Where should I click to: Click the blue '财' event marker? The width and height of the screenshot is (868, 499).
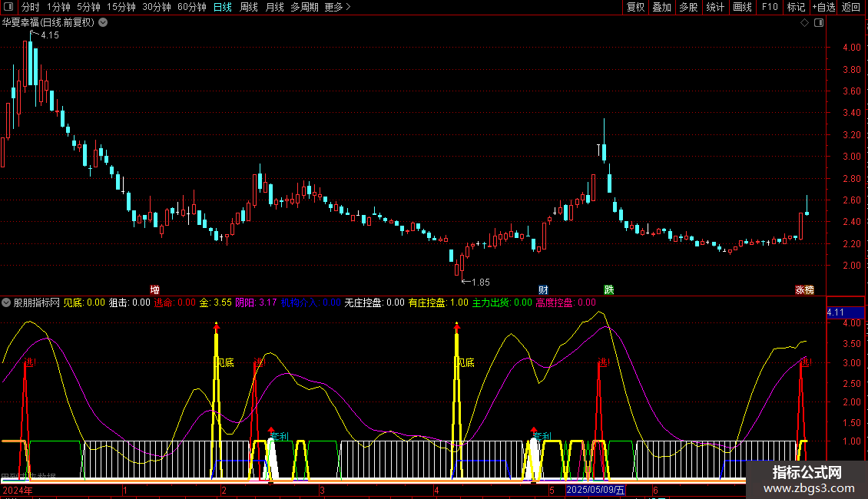point(543,290)
